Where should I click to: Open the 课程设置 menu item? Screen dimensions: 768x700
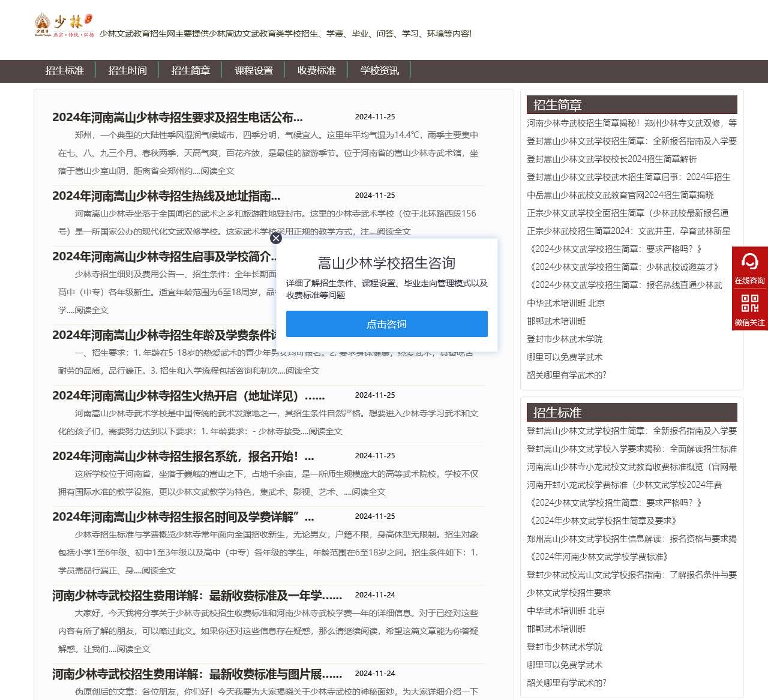click(253, 70)
